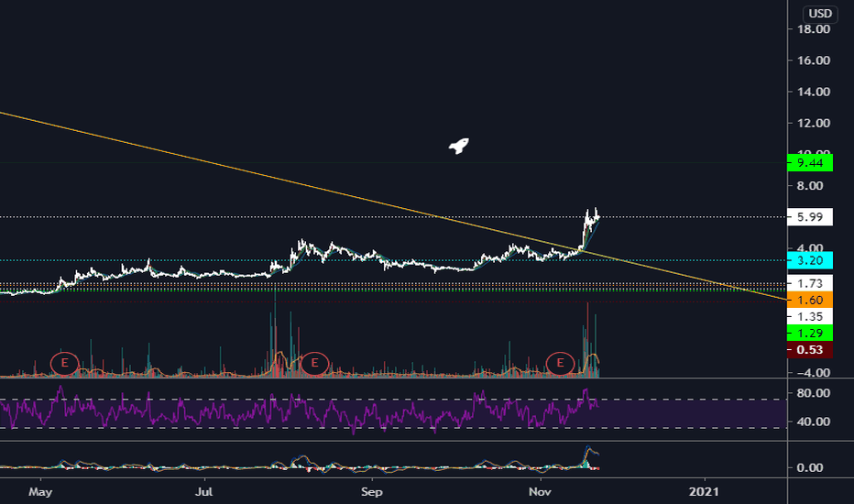Click the rocket icon on the chart
854x504 pixels.
(x=458, y=146)
